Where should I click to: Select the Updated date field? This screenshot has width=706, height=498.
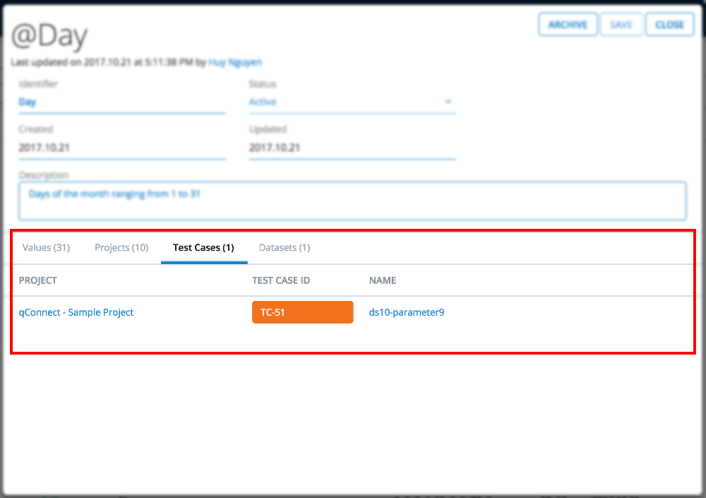point(351,147)
